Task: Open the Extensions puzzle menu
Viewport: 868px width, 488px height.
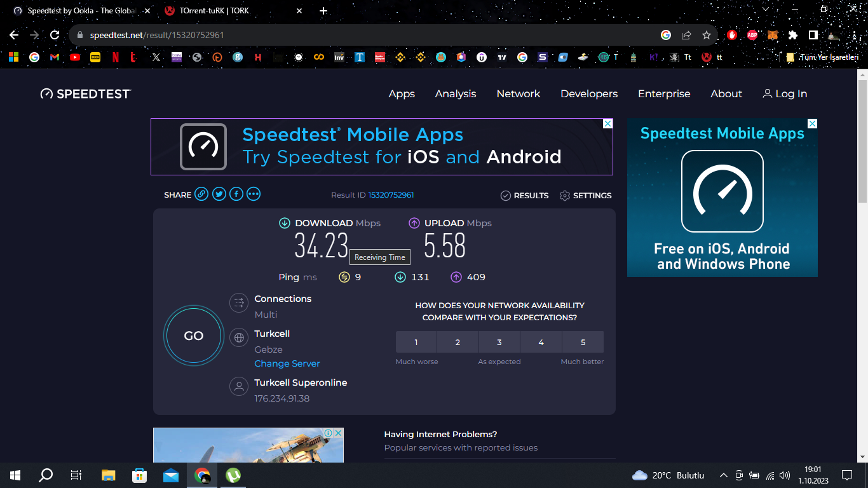Action: click(793, 35)
